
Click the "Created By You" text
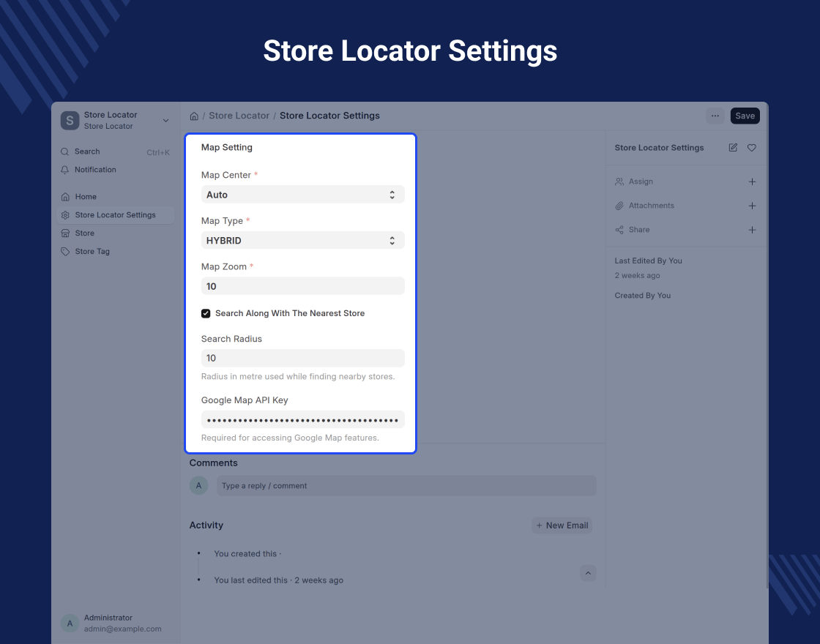(642, 296)
